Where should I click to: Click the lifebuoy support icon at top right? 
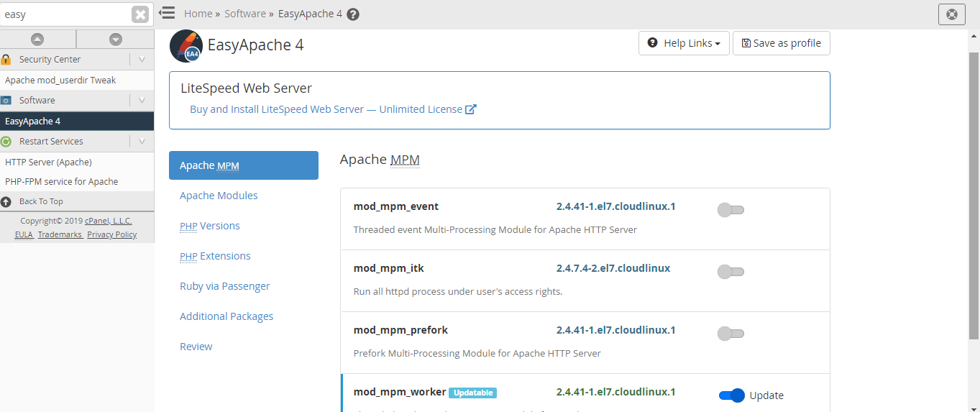pyautogui.click(x=952, y=14)
